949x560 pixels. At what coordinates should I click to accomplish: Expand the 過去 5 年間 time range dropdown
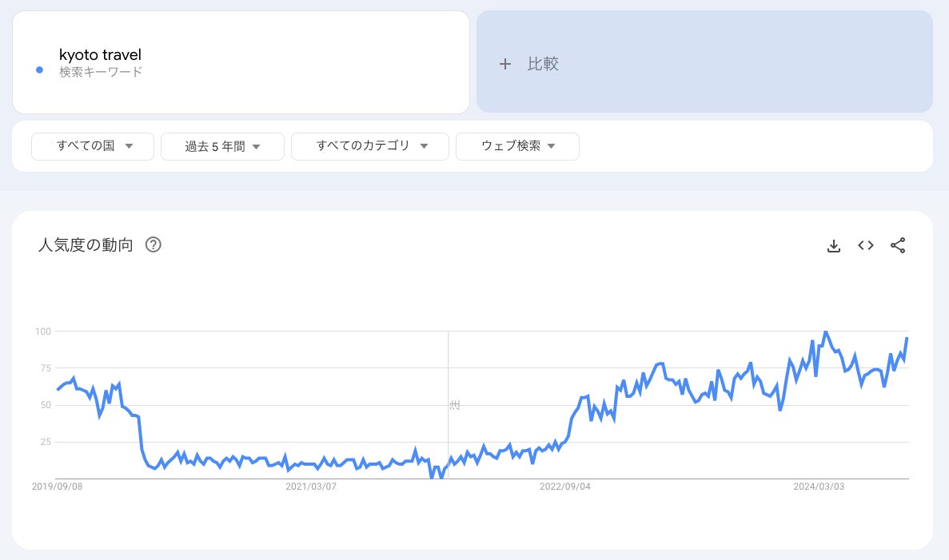pyautogui.click(x=222, y=146)
